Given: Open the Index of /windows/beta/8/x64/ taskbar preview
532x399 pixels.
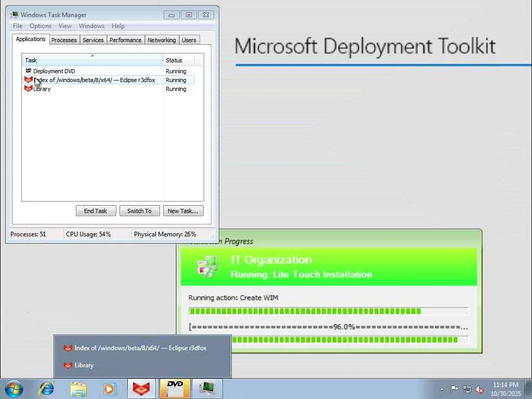Looking at the screenshot, I should (142, 348).
